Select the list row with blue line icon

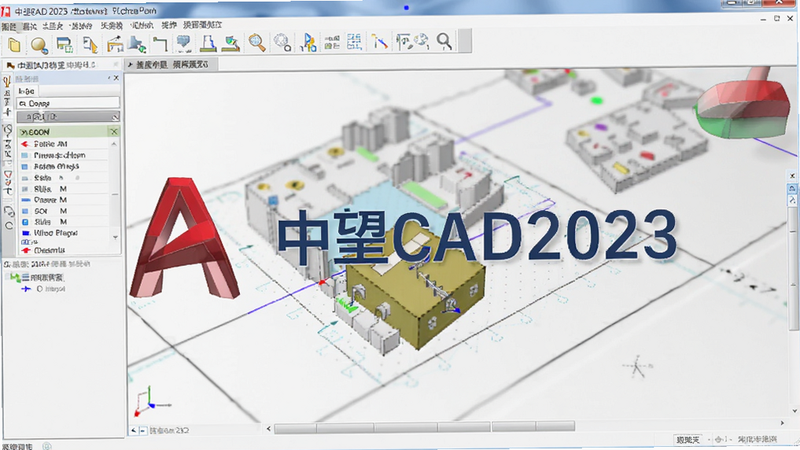[63, 199]
